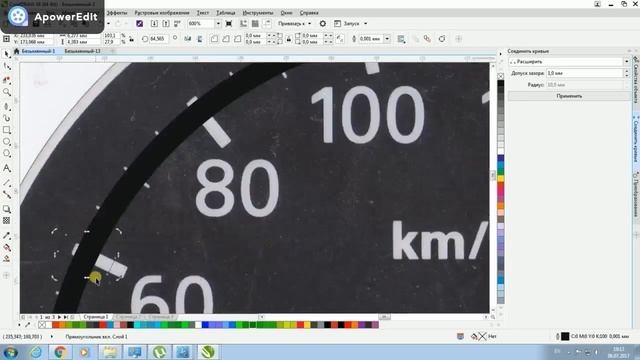Image resolution: width=640 pixels, height=360 pixels.
Task: Toggle relative corner scaling icon
Action: coord(340,39)
